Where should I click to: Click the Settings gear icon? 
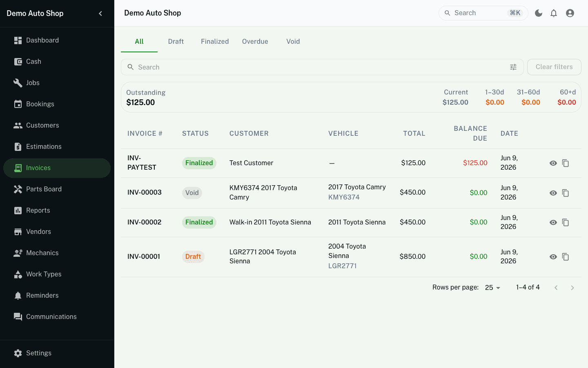point(18,353)
